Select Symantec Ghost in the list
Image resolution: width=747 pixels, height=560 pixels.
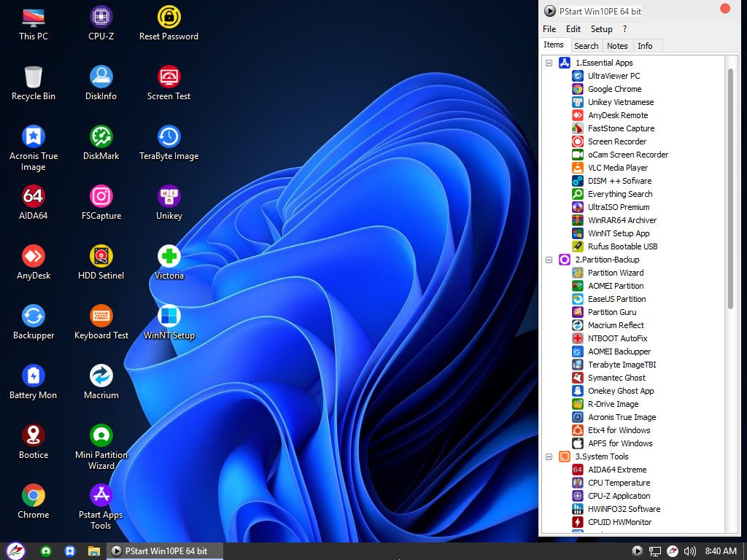tap(616, 378)
